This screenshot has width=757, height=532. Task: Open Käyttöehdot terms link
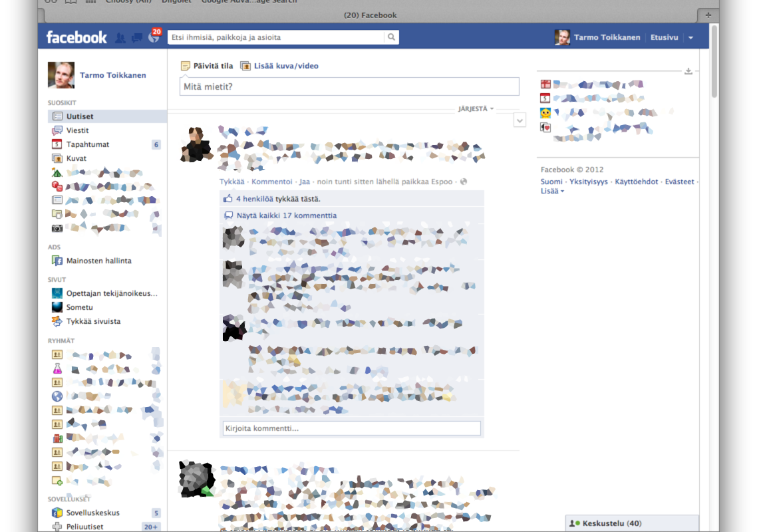(x=637, y=182)
